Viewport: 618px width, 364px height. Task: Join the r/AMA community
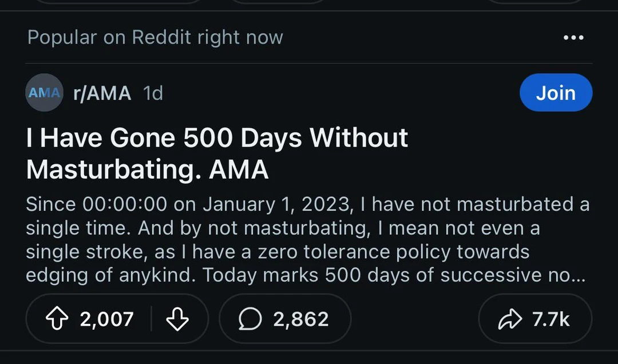coord(556,93)
